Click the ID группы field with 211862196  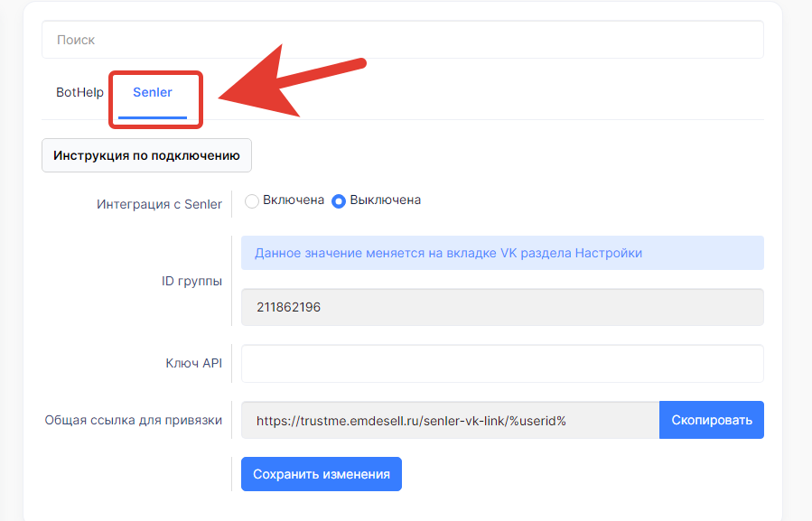coord(502,307)
